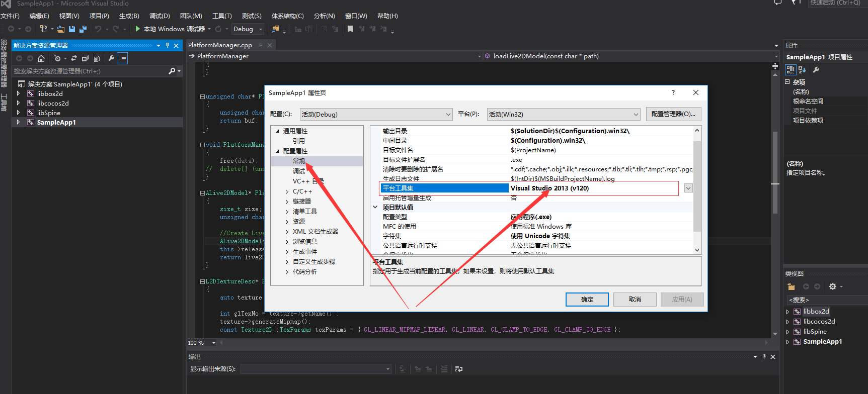Click help question mark in property dialog
The height and width of the screenshot is (394, 868).
[673, 92]
